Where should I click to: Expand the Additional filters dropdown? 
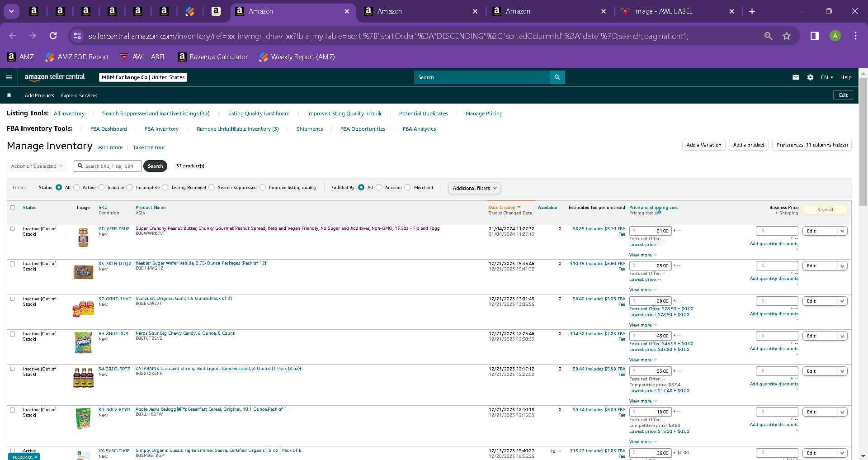click(x=474, y=188)
